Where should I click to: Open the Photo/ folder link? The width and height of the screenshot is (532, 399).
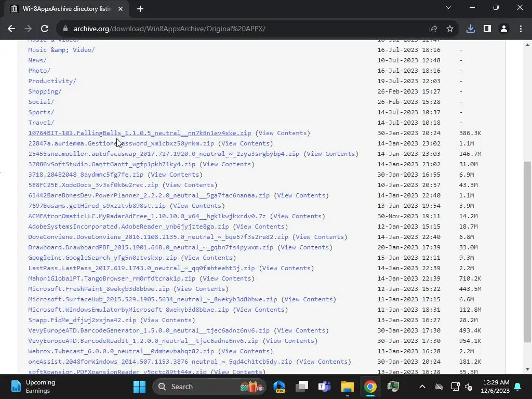click(39, 71)
